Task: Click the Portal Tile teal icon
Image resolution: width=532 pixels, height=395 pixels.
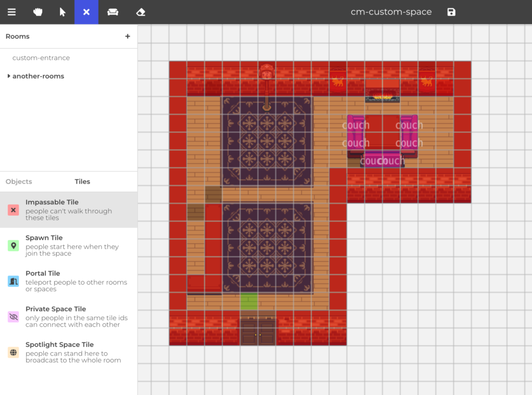Action: (x=13, y=281)
